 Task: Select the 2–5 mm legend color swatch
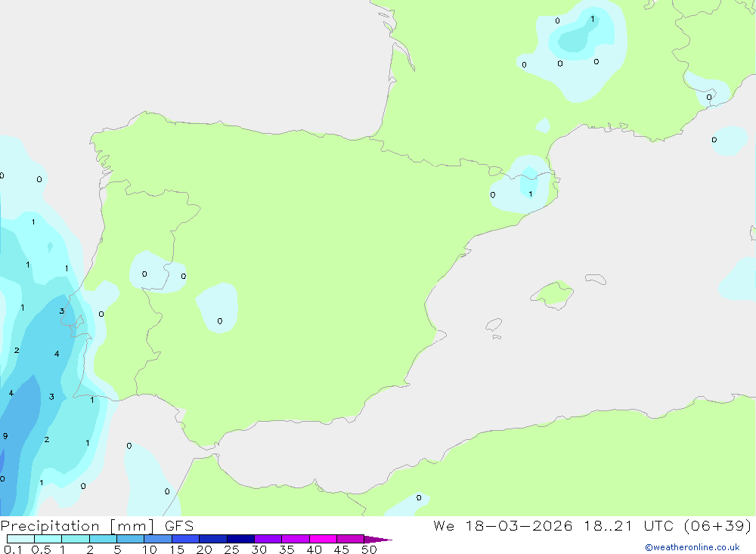[x=103, y=539]
